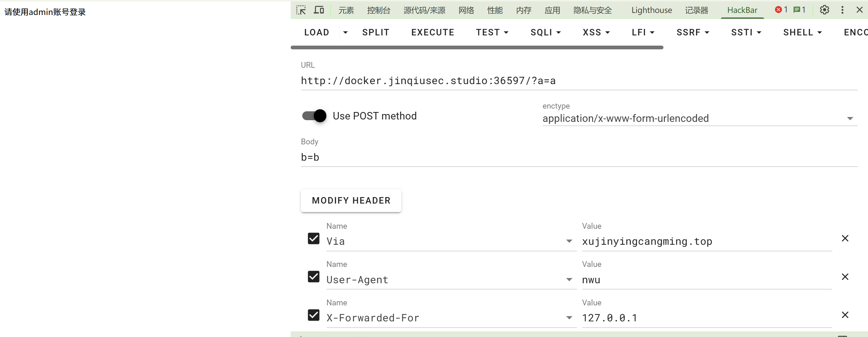This screenshot has height=337, width=868.
Task: Open DevTools settings gear
Action: pos(824,10)
